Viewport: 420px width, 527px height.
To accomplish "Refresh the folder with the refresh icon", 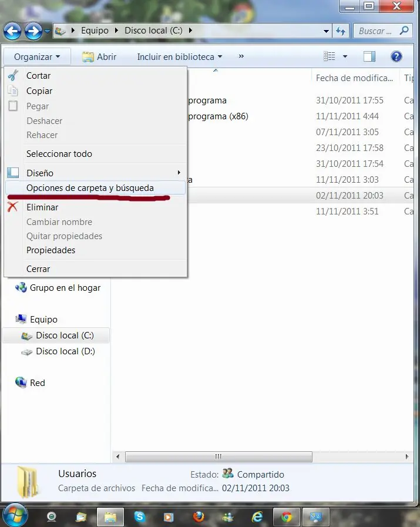I will click(341, 31).
